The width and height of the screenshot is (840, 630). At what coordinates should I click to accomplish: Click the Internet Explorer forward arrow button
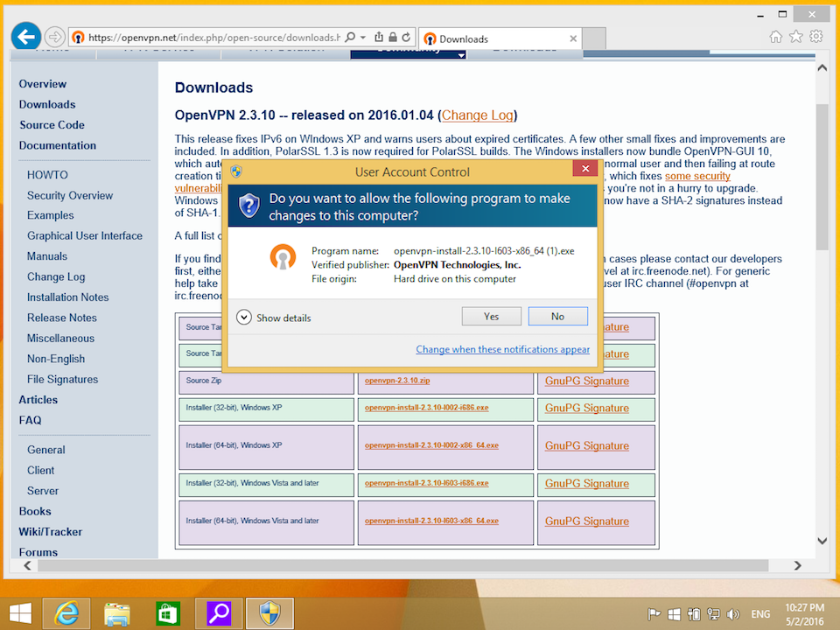tap(54, 37)
